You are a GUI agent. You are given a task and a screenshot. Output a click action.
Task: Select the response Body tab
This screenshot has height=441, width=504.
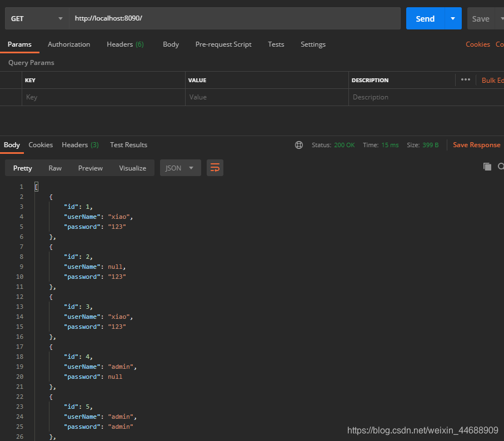click(12, 145)
